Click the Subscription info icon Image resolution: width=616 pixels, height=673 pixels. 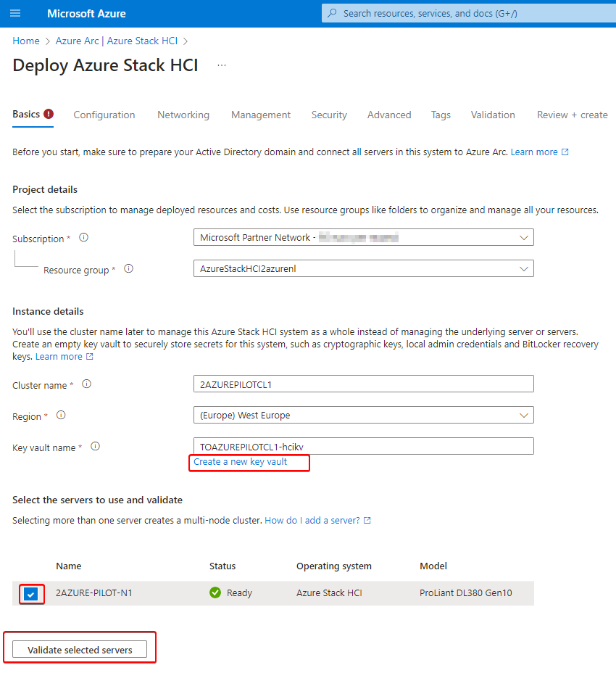coord(83,237)
